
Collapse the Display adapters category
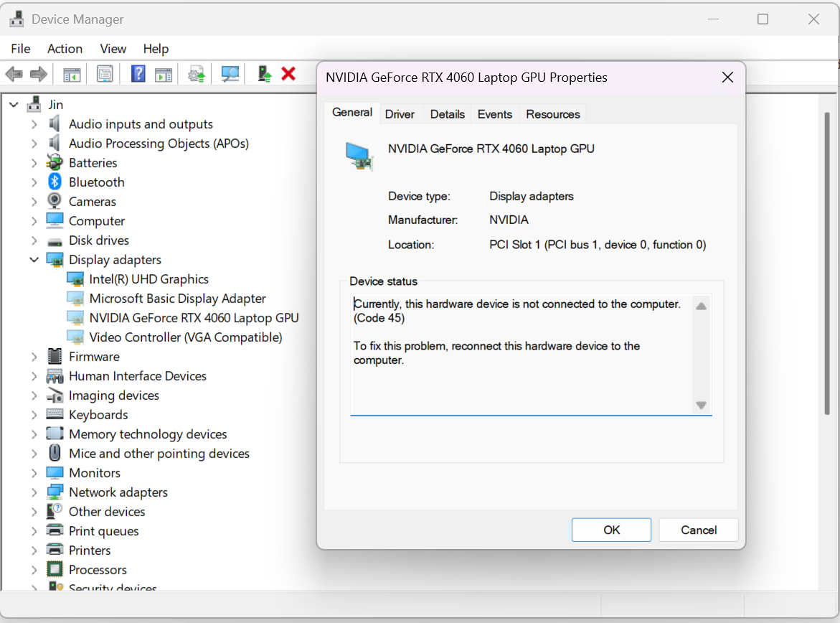coord(34,260)
